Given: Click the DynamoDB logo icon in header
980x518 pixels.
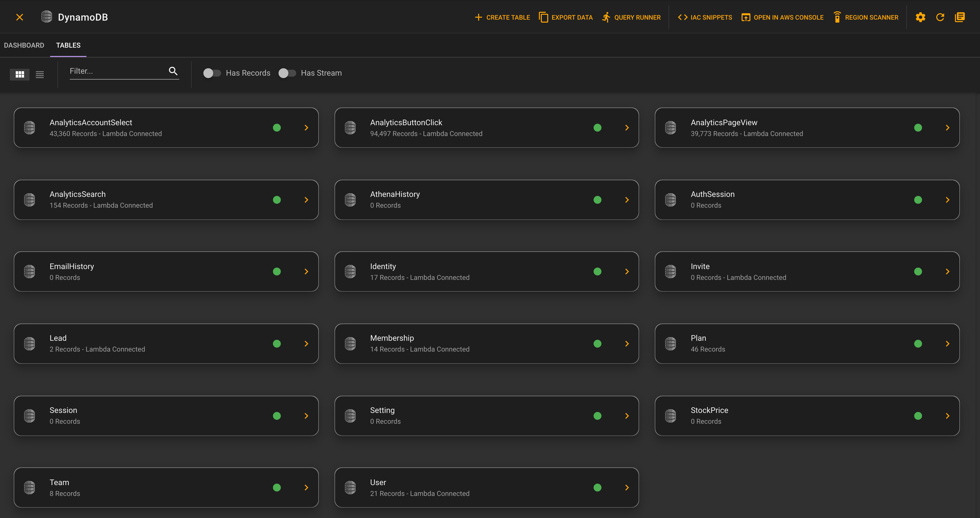Looking at the screenshot, I should pos(46,17).
